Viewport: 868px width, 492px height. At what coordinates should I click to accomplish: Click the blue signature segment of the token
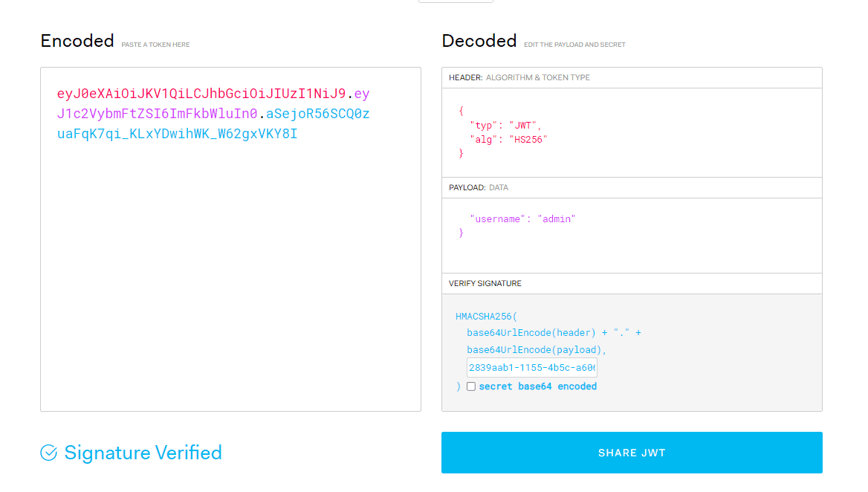(x=177, y=135)
